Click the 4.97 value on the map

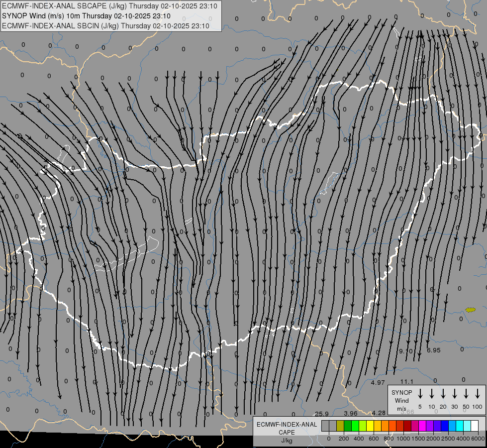pos(378,383)
